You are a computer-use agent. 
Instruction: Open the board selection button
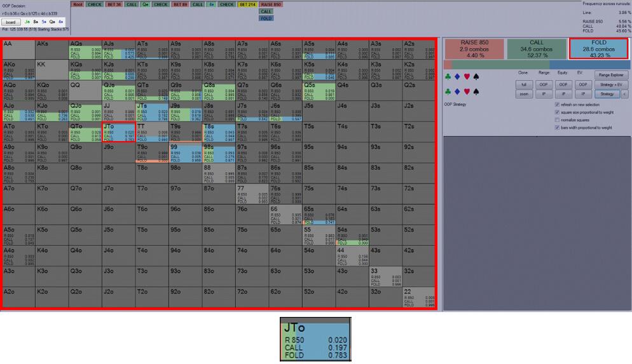(x=11, y=22)
